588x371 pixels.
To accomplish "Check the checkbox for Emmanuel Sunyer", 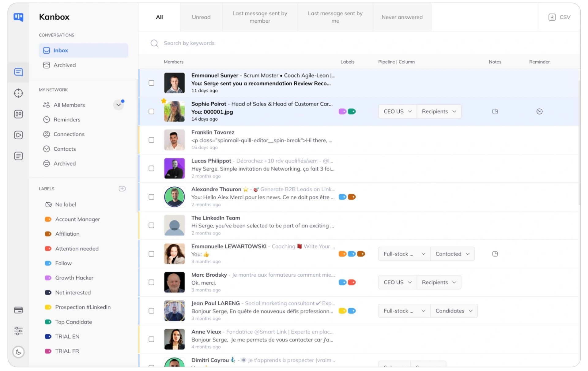I will point(151,83).
